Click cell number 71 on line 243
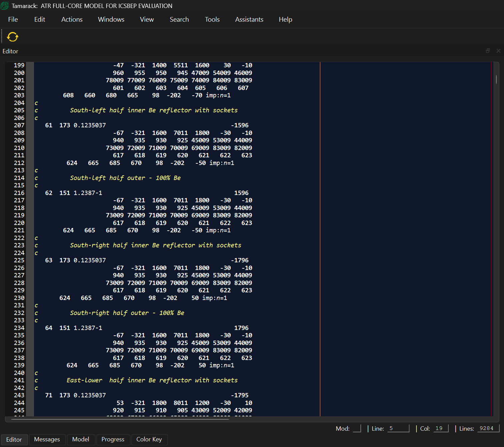 tap(49, 395)
